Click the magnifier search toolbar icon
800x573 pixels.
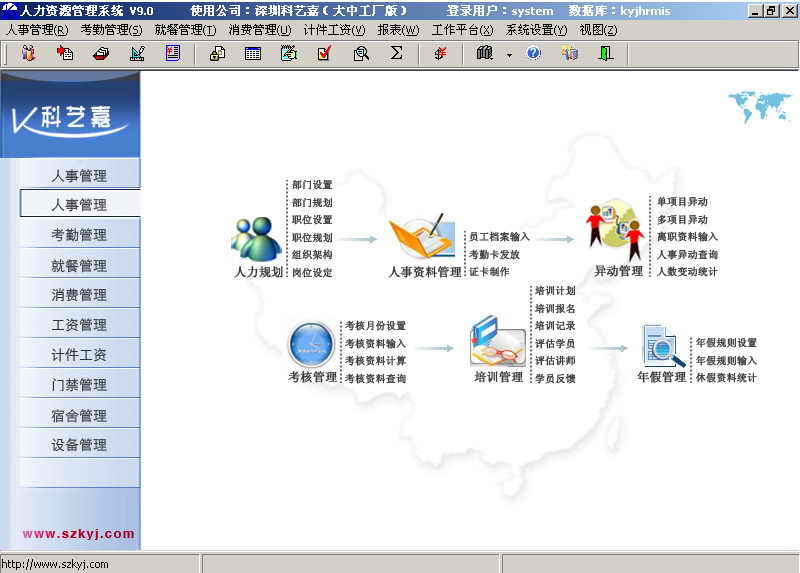pyautogui.click(x=361, y=53)
